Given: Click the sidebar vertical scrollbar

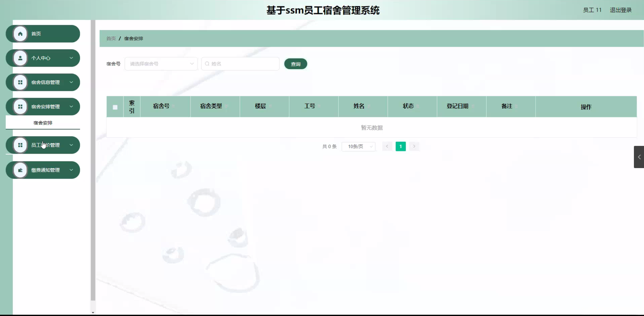Looking at the screenshot, I should pos(93,161).
